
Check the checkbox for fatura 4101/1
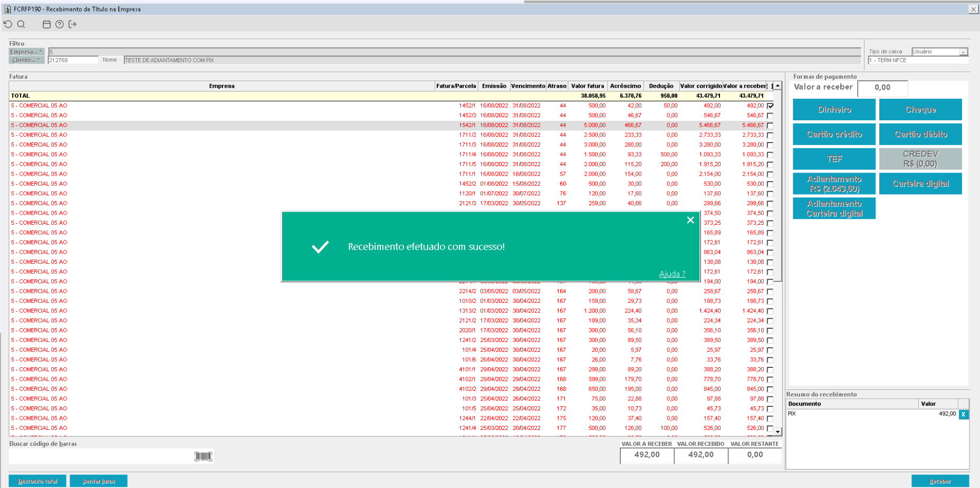click(770, 370)
